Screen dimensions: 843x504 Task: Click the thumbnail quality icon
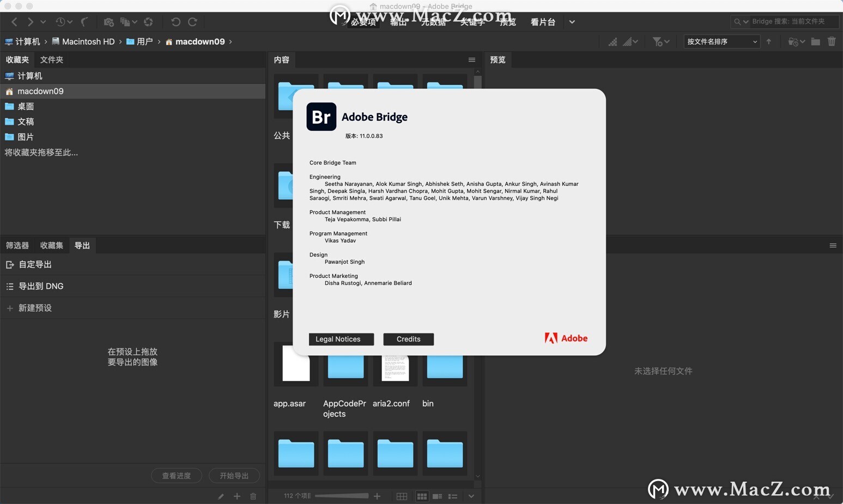(613, 41)
